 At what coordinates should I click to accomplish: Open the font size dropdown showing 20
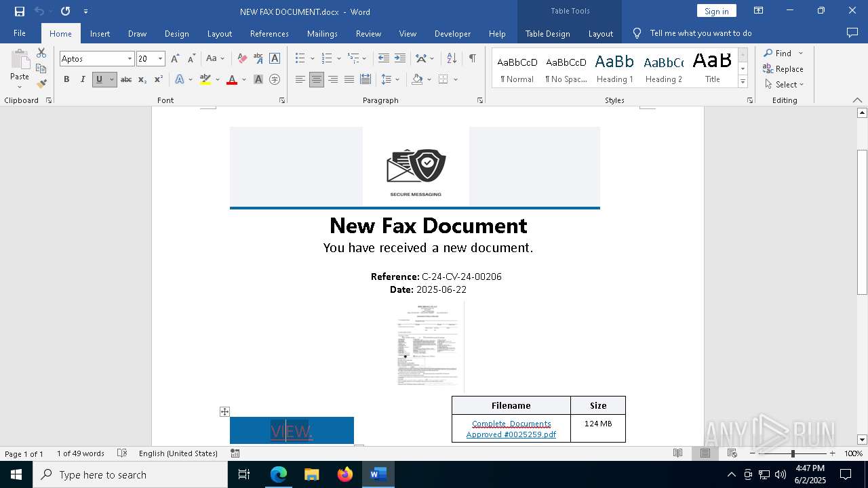coord(160,59)
